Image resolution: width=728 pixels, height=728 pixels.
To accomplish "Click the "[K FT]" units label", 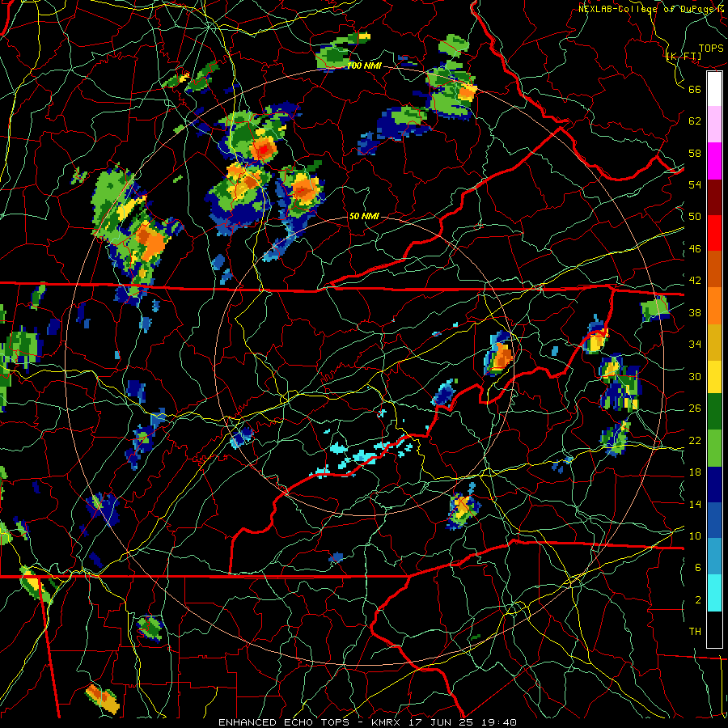I will 684,57.
